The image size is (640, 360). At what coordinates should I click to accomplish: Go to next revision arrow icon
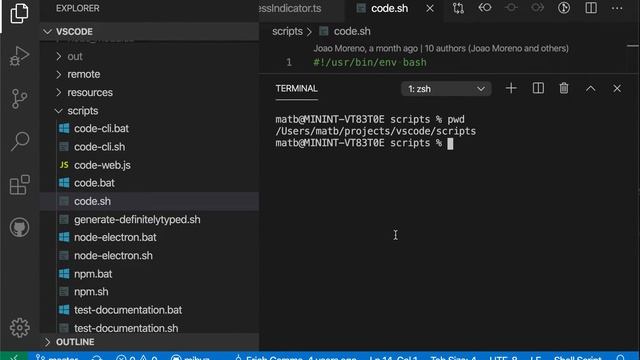pos(538,8)
